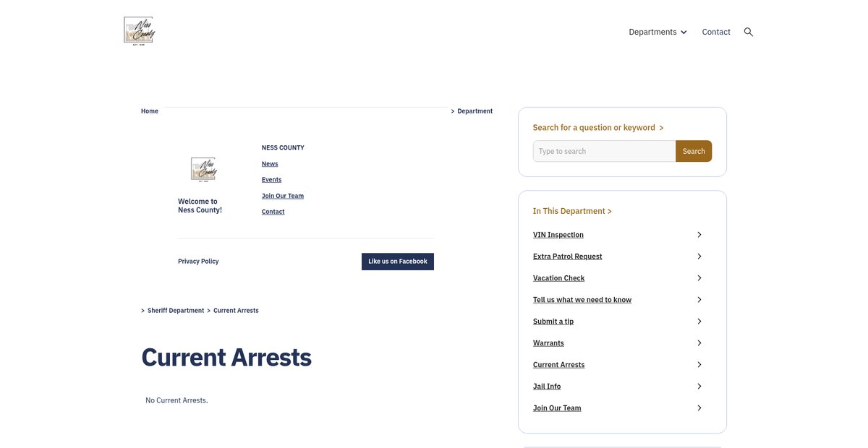This screenshot has height=448, width=868.
Task: Click the chevron arrow beside Extra Patrol Request
Action: tap(699, 257)
